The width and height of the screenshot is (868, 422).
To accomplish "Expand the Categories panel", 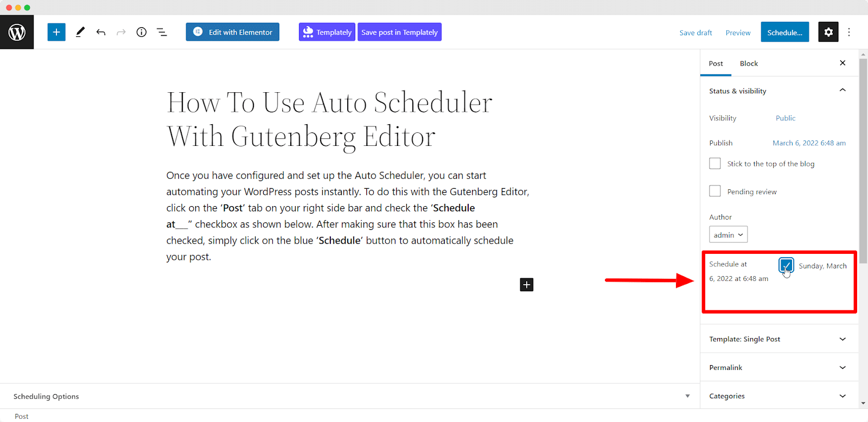I will click(x=779, y=396).
